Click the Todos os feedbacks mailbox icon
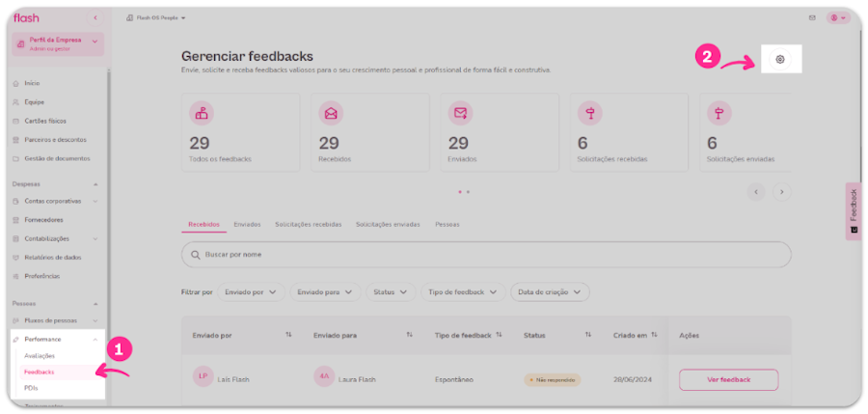 point(202,113)
